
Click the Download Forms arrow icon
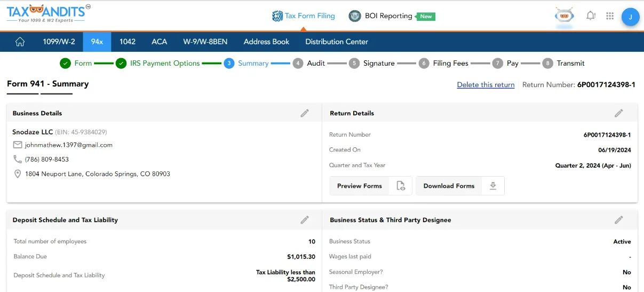click(493, 186)
